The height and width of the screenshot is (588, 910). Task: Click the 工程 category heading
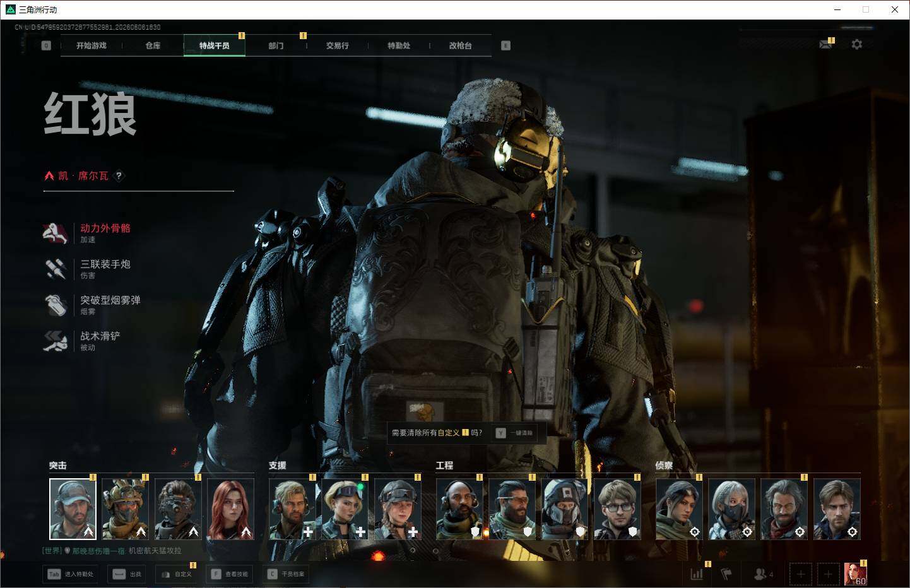pos(445,466)
